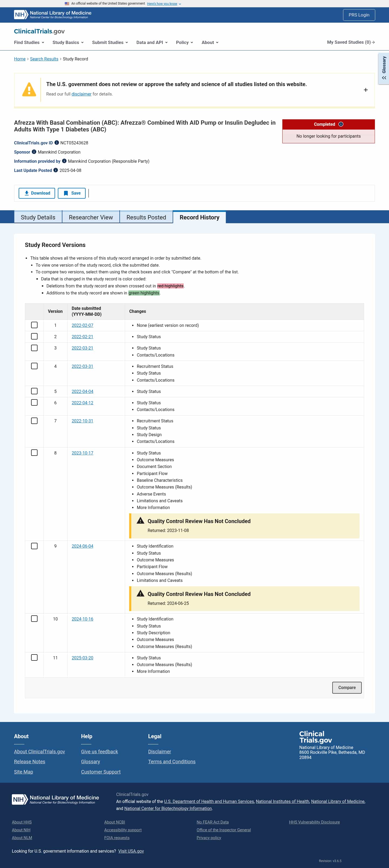Open version submitted 2022-10-31

point(82,421)
